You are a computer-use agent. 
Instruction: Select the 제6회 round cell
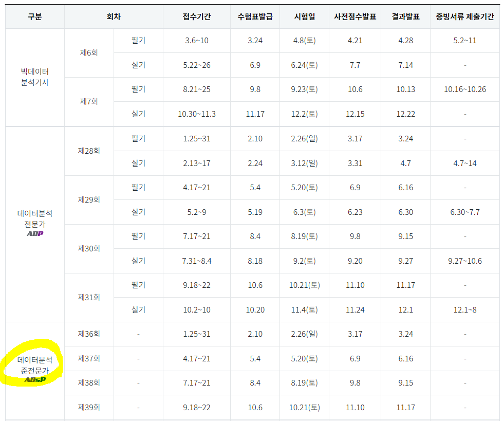coord(89,52)
